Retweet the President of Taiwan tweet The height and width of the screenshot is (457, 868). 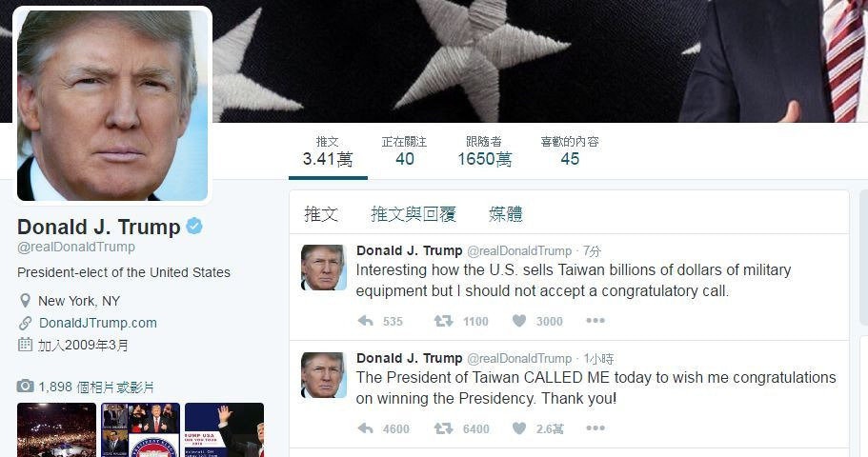443,428
